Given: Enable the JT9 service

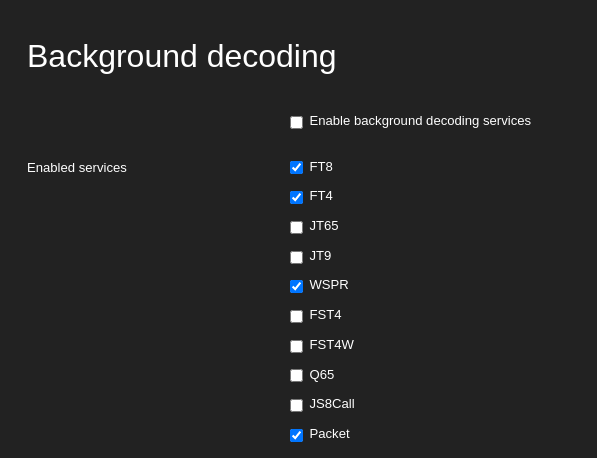Looking at the screenshot, I should tap(296, 257).
